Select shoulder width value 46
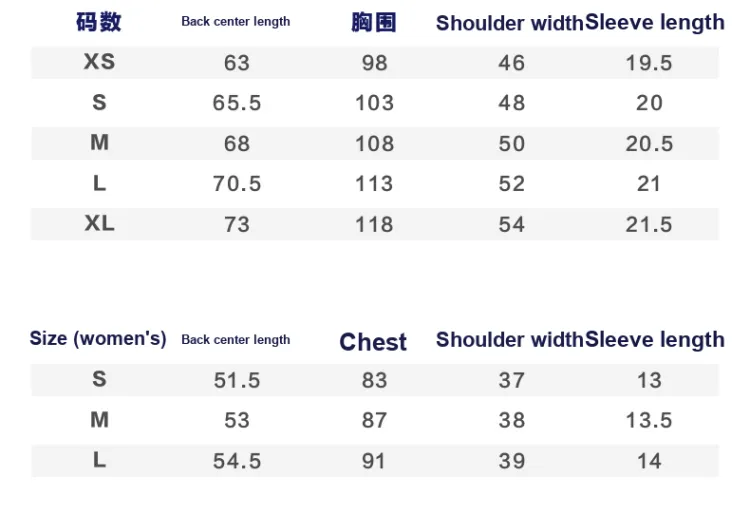Screen dimensions: 750x515 (x=512, y=63)
